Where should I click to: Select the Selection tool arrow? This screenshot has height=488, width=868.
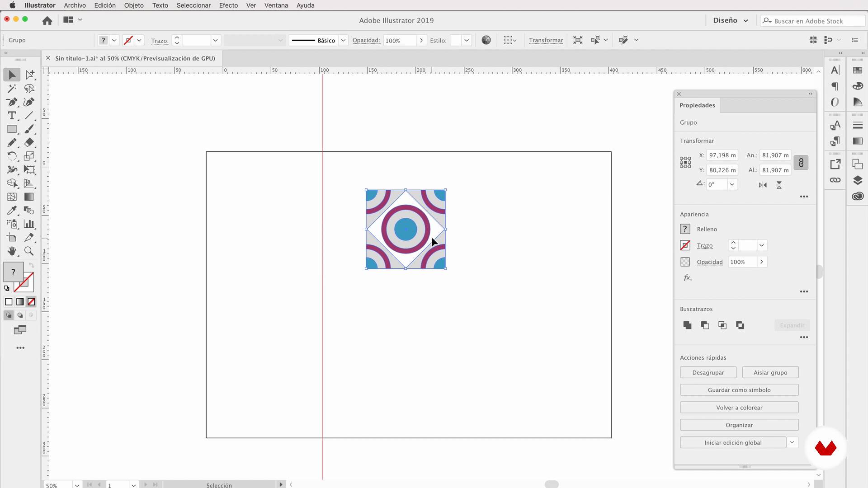coord(12,75)
